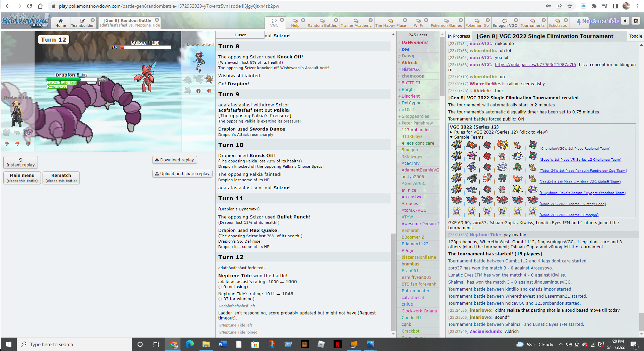Viewport: 644px width, 351px height.
Task: Open the Smogon VGC room tab
Action: (505, 23)
